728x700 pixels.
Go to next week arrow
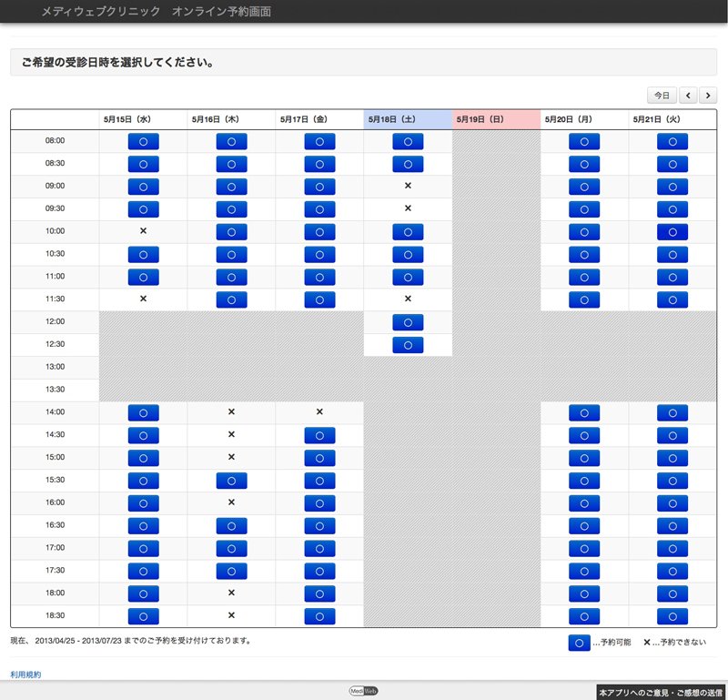(x=708, y=96)
